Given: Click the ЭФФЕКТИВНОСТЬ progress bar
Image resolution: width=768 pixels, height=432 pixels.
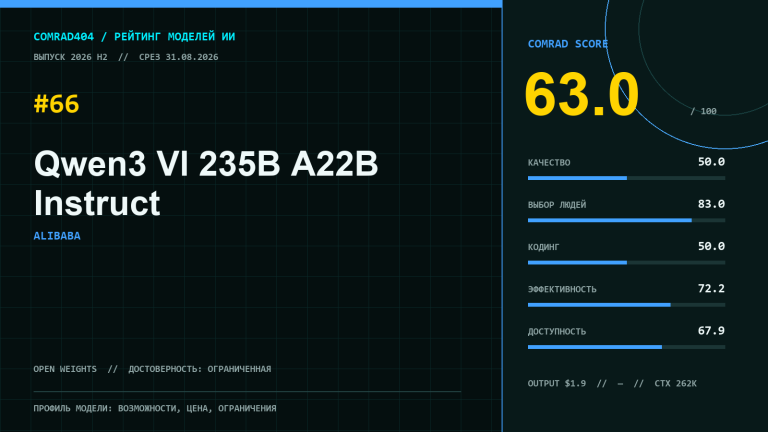Looking at the screenshot, I should (x=626, y=305).
